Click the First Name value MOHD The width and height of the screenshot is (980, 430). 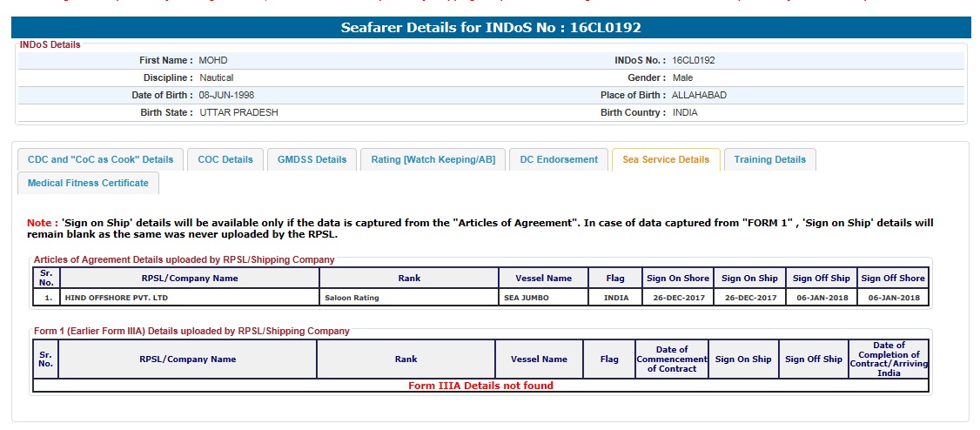213,61
